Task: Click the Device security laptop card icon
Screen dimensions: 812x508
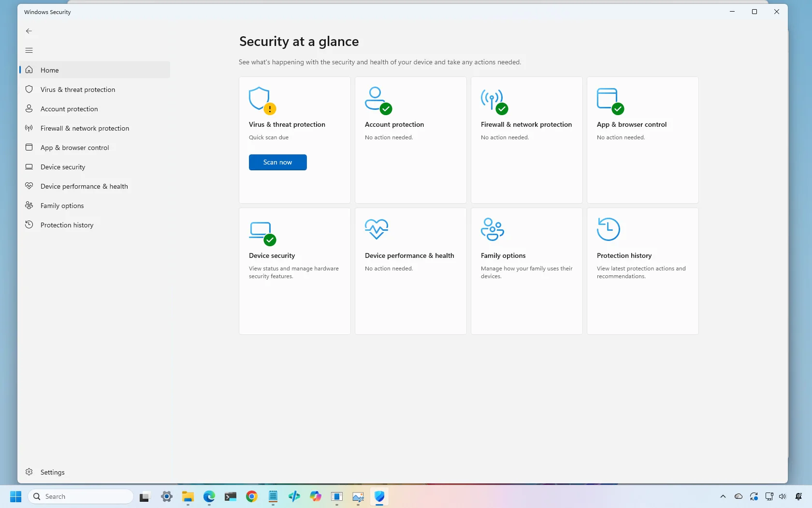Action: (262, 233)
